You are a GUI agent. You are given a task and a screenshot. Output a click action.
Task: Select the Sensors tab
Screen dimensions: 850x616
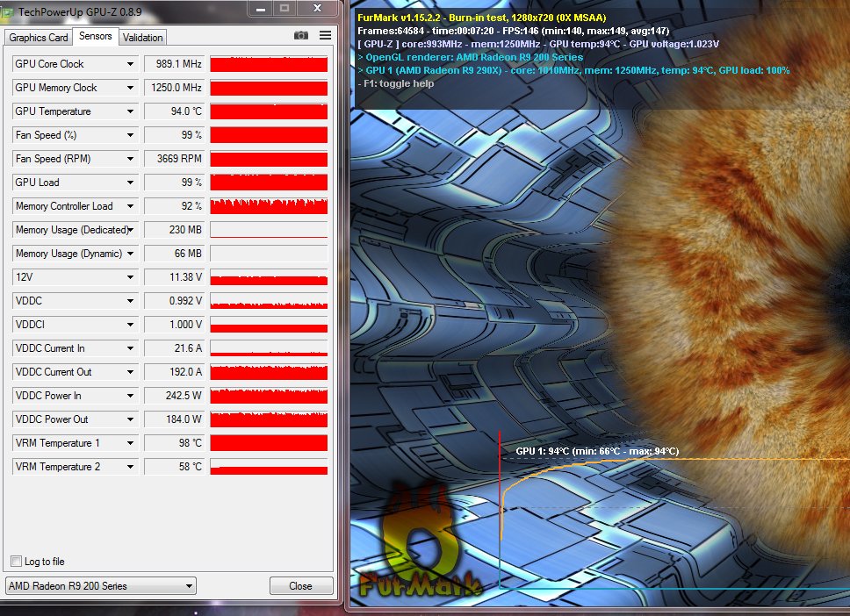tap(96, 36)
